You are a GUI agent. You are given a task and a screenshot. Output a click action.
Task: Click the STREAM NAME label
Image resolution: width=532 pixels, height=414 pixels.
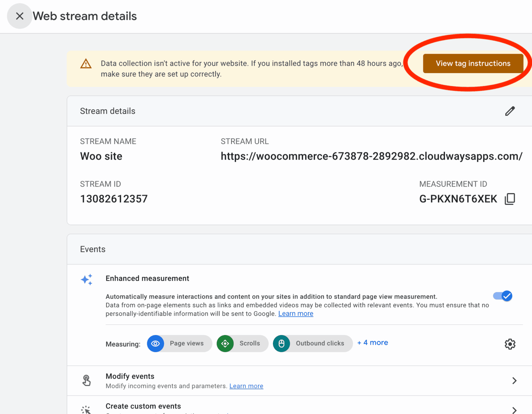click(108, 141)
